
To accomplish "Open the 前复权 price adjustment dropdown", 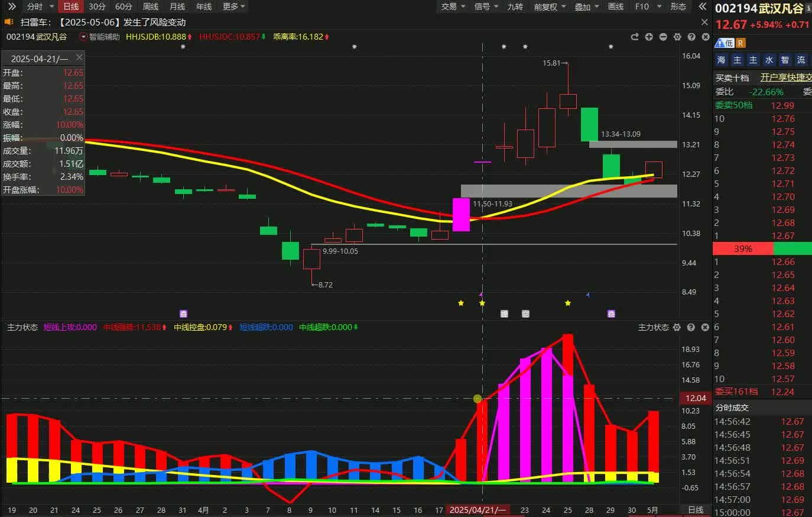I will 550,7.
